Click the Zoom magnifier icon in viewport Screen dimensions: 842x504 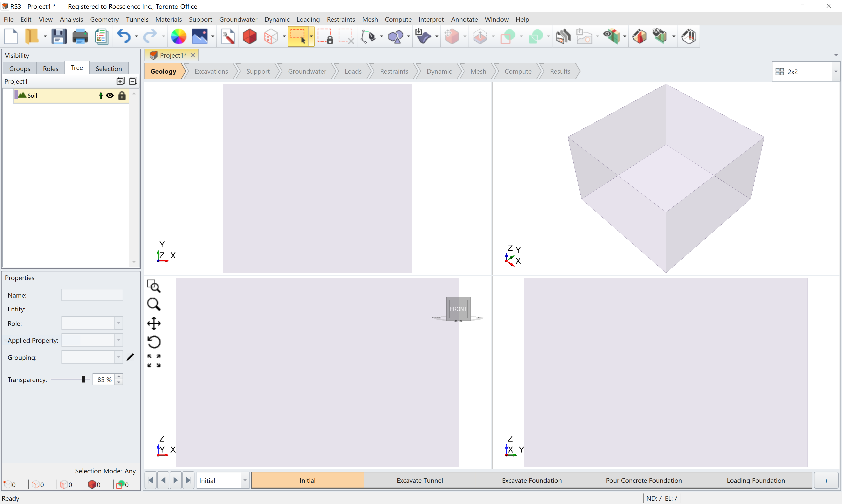(x=153, y=305)
